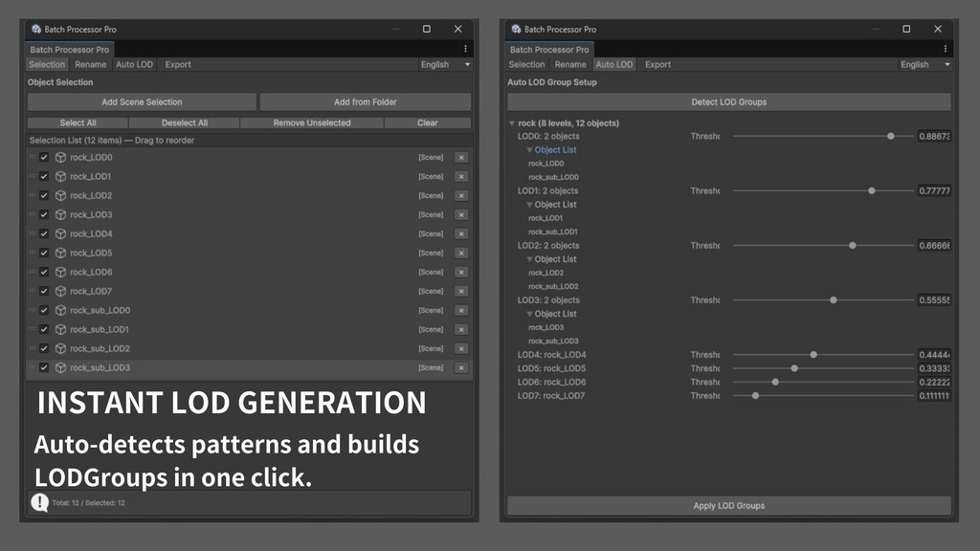Open the English language dropdown
The height and width of the screenshot is (551, 980).
pyautogui.click(x=445, y=64)
